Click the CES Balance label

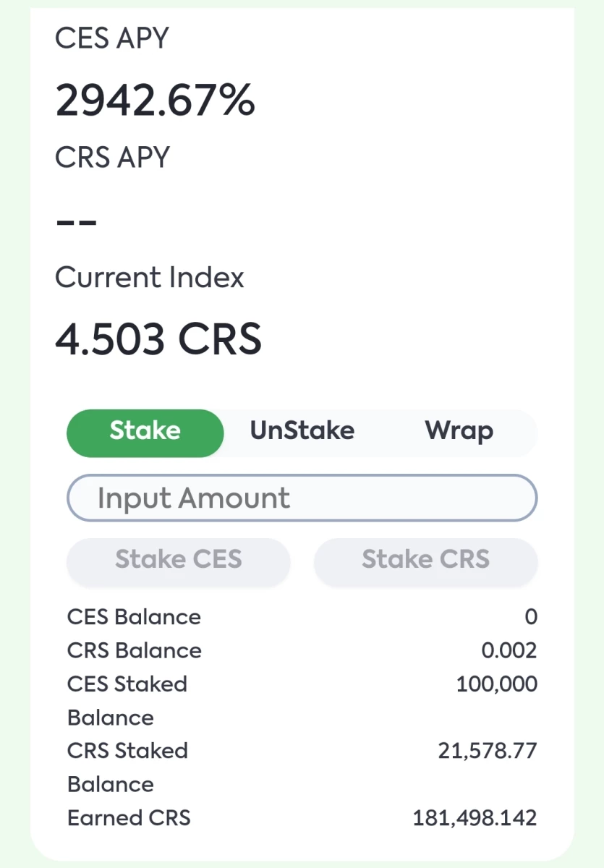pos(134,617)
